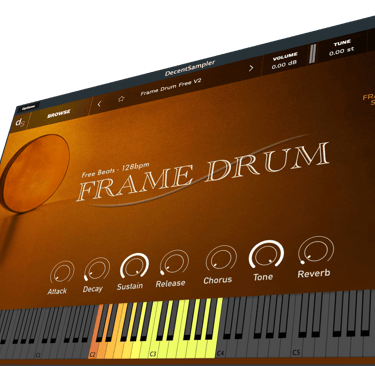Adjust the Decay knob
The width and height of the screenshot is (375, 366).
pos(97,269)
